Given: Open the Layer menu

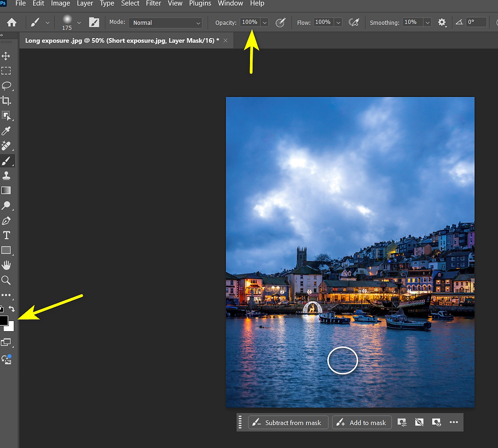Looking at the screenshot, I should [x=84, y=4].
